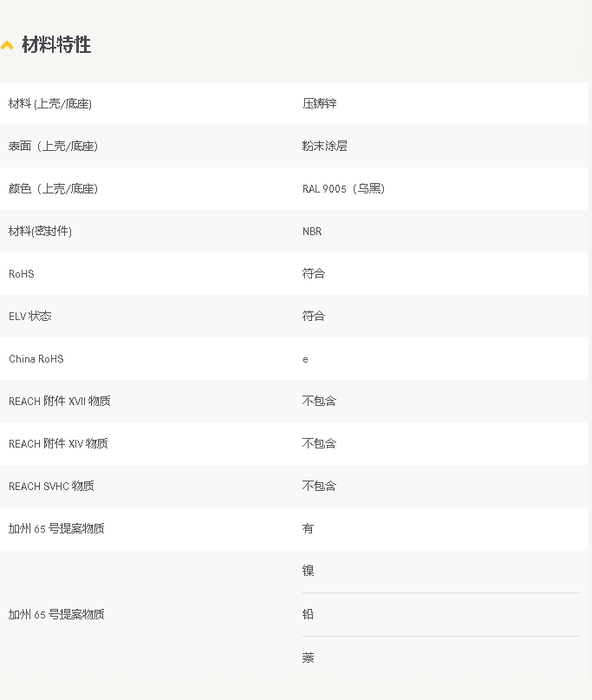Image resolution: width=592 pixels, height=700 pixels.
Task: Click the 压铸锌 material value
Action: click(320, 103)
